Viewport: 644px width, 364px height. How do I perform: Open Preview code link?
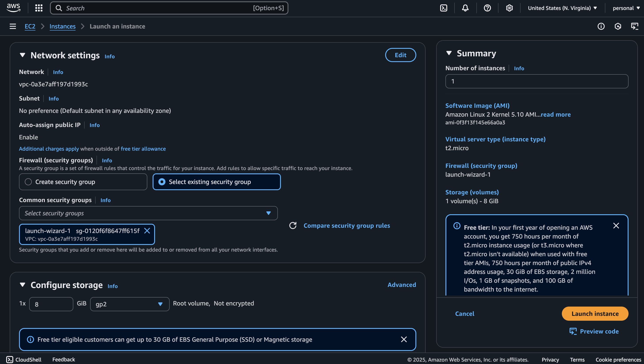coord(594,331)
